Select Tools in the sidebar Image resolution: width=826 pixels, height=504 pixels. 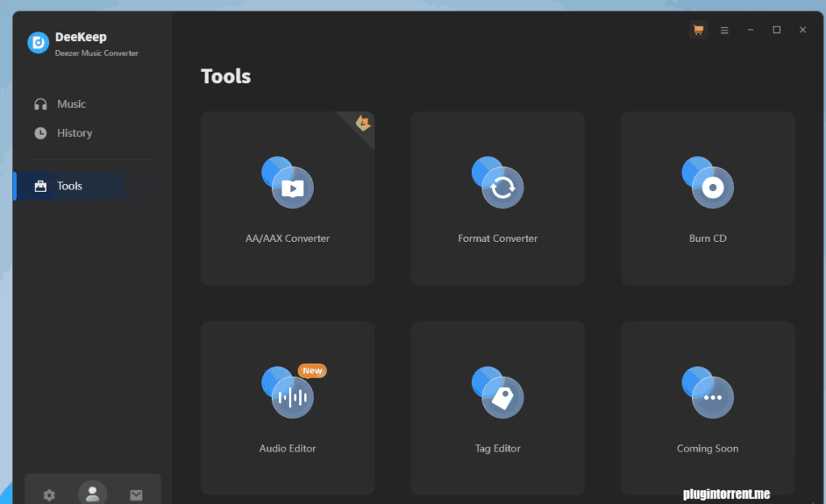click(87, 186)
